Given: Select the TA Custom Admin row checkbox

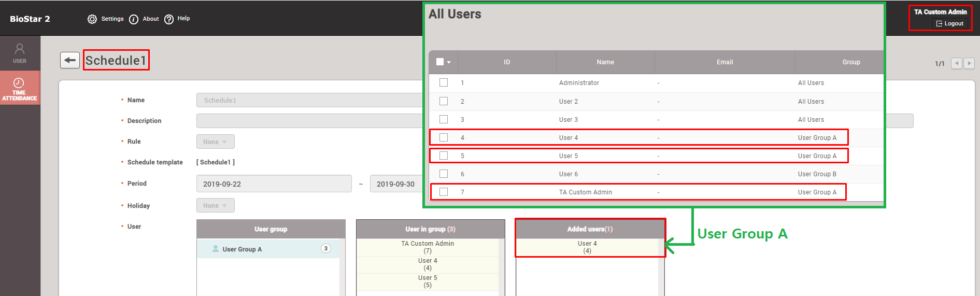Looking at the screenshot, I should (444, 192).
